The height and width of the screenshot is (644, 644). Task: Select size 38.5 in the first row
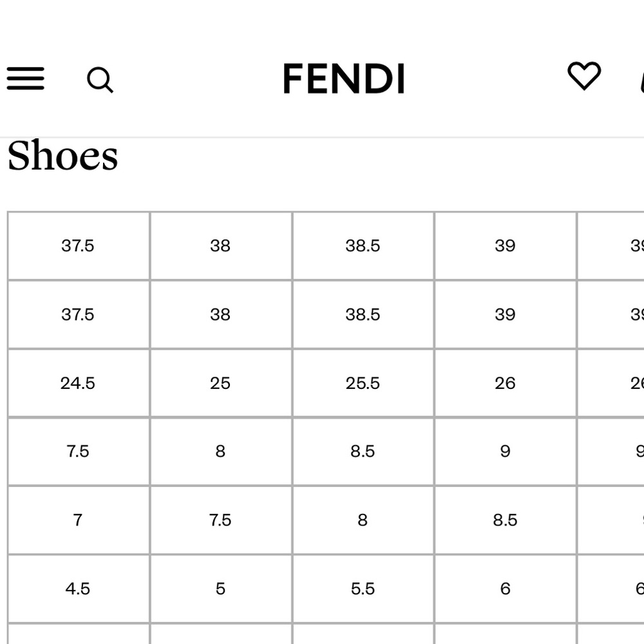pos(363,245)
